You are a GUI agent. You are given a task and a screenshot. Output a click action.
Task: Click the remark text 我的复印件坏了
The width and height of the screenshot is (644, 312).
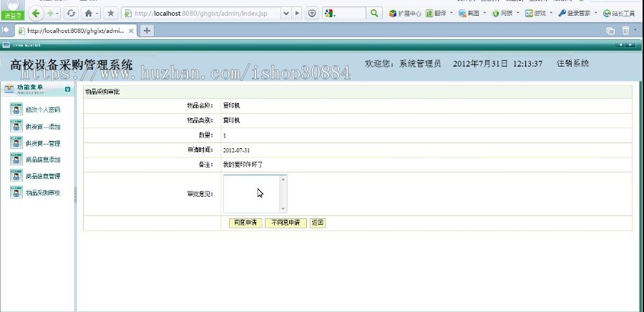click(x=243, y=165)
